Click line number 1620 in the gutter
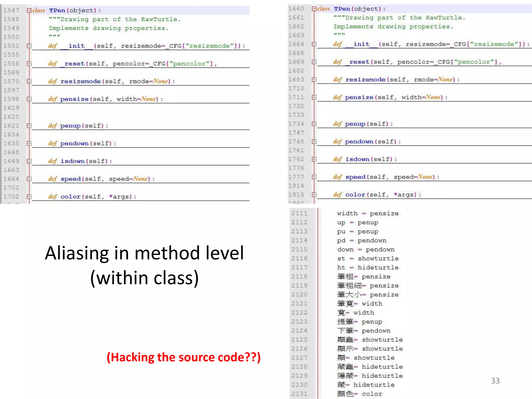This screenshot has width=532, height=399. pyautogui.click(x=11, y=117)
